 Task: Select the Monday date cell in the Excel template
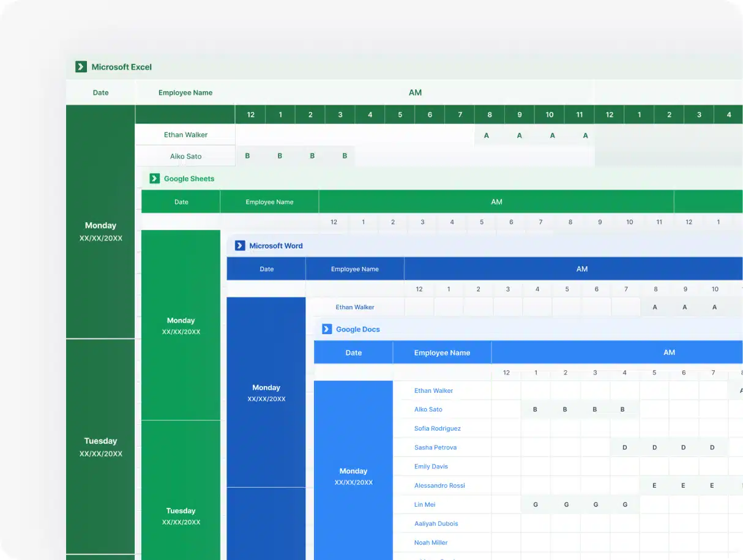(100, 231)
